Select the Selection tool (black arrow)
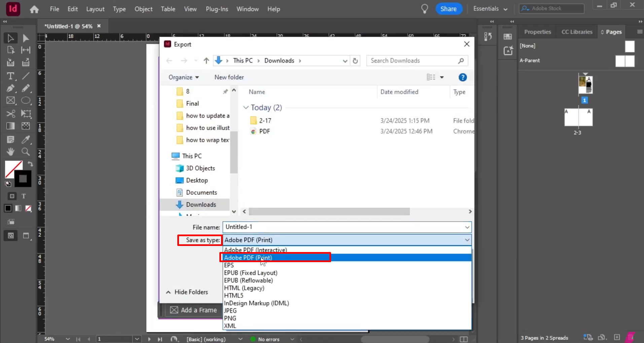 (x=10, y=38)
